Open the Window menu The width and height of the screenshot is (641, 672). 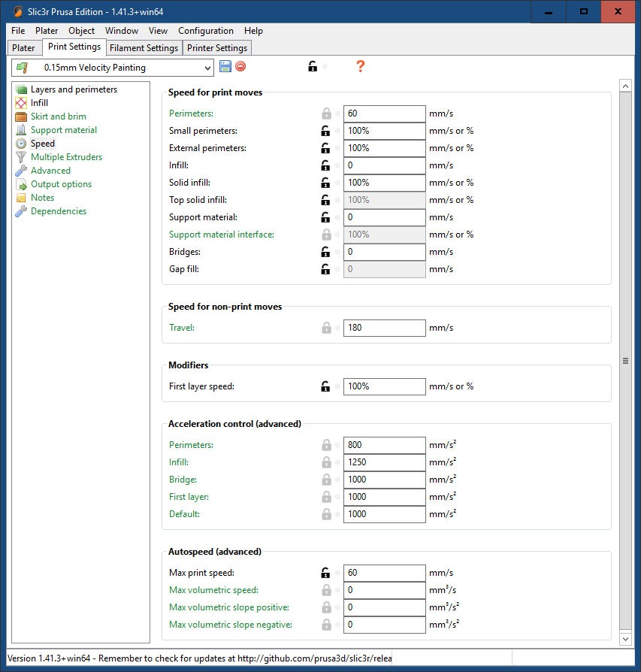click(x=122, y=31)
